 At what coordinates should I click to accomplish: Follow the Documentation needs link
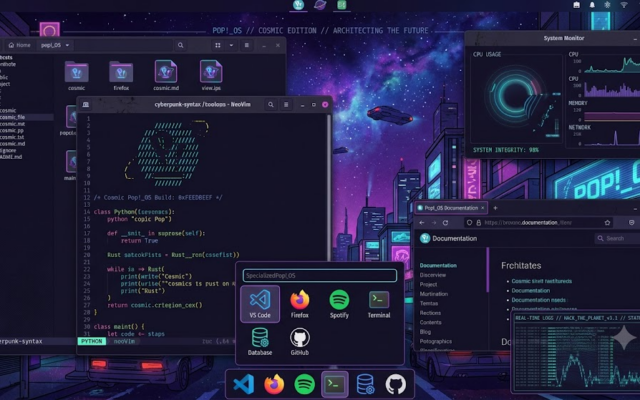tap(538, 300)
